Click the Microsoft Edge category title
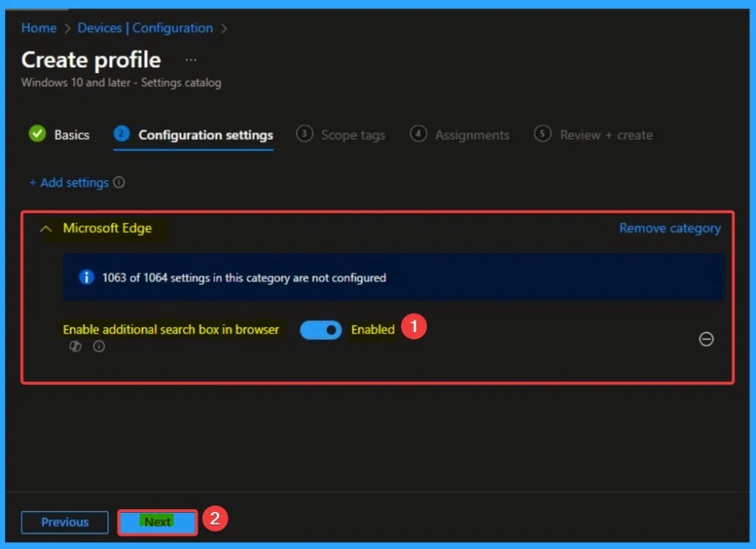 [107, 228]
